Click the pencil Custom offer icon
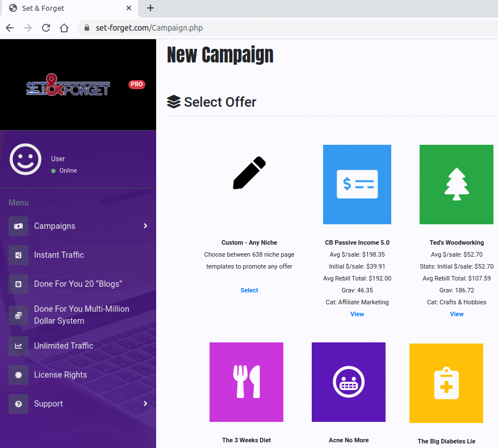 click(x=249, y=173)
